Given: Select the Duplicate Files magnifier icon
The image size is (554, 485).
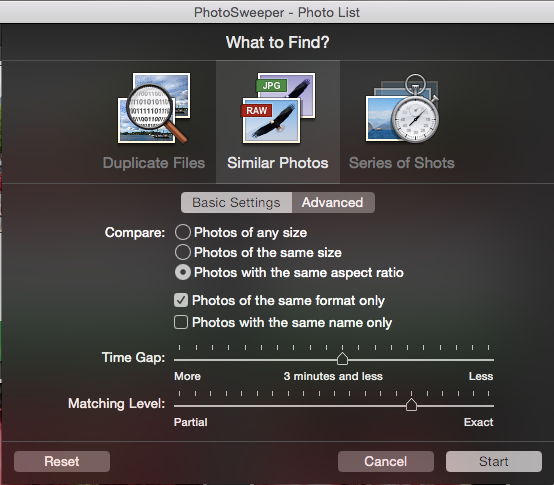Looking at the screenshot, I should 154,108.
